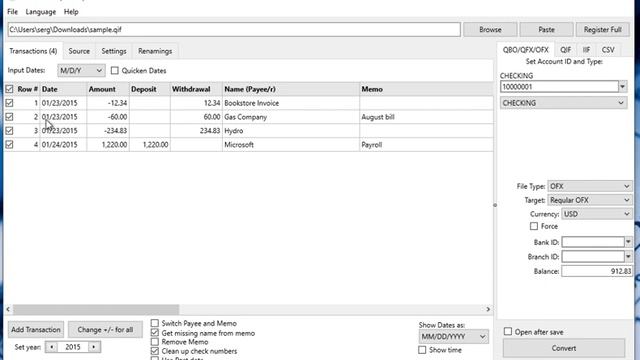The width and height of the screenshot is (640, 360).
Task: Open the Language menu
Action: point(40,12)
